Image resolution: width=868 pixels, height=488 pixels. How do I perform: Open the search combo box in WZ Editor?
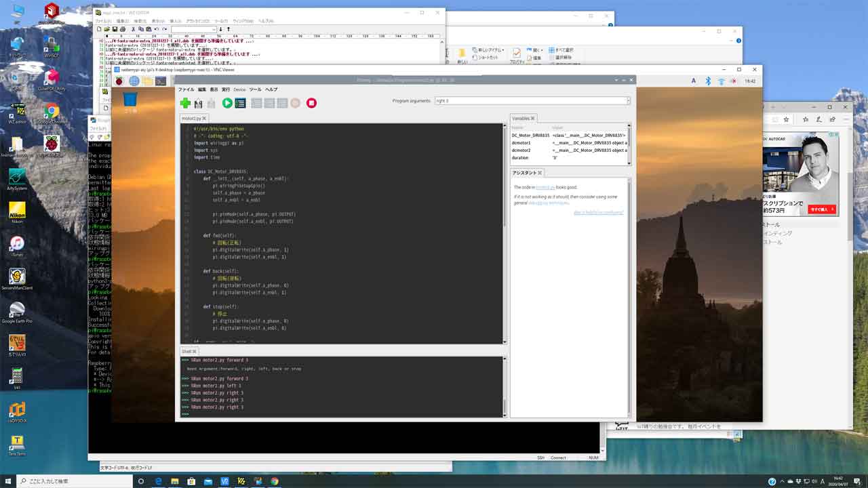tap(193, 28)
